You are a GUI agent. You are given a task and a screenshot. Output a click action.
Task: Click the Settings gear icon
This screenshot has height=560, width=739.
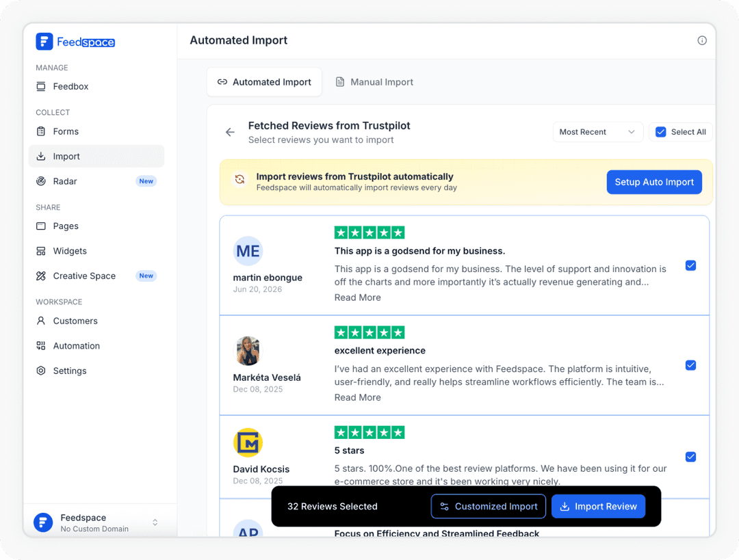pos(41,371)
